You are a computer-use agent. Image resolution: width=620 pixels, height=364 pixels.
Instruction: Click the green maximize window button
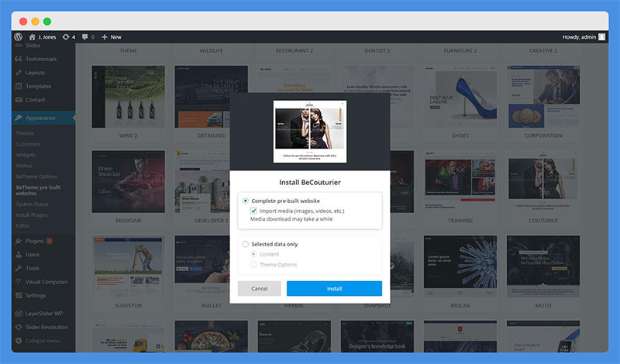click(x=47, y=22)
